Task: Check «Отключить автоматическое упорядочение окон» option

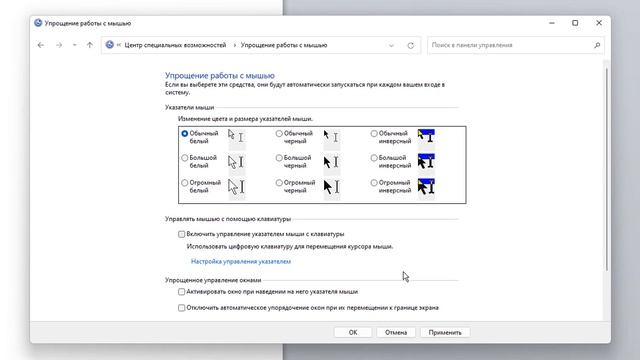Action: 181,308
